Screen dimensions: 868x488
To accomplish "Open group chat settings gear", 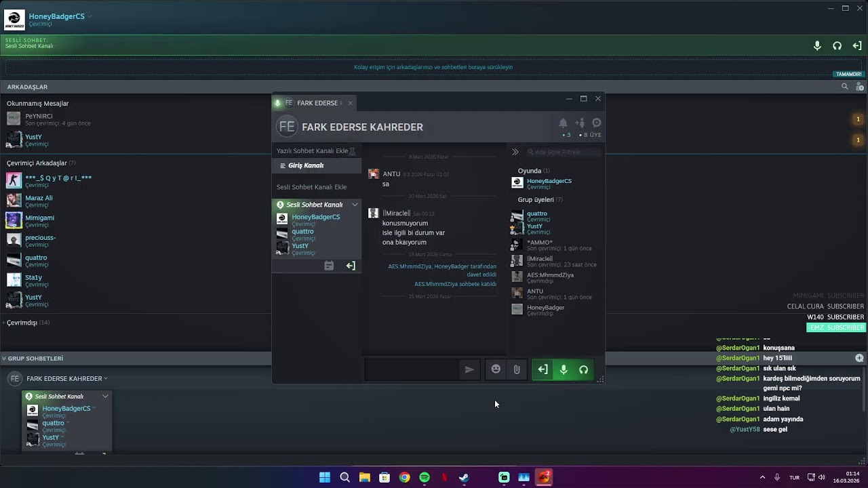I will click(597, 123).
